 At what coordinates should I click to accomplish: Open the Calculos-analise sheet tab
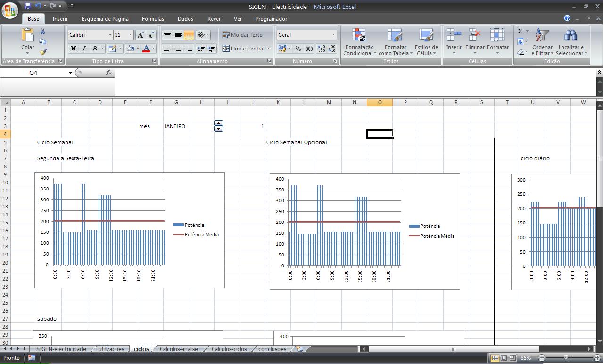pyautogui.click(x=179, y=349)
